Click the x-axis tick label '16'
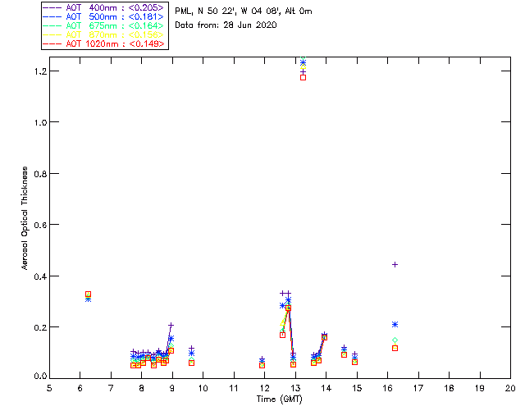Screen dimensions: 525x420 coord(387,388)
